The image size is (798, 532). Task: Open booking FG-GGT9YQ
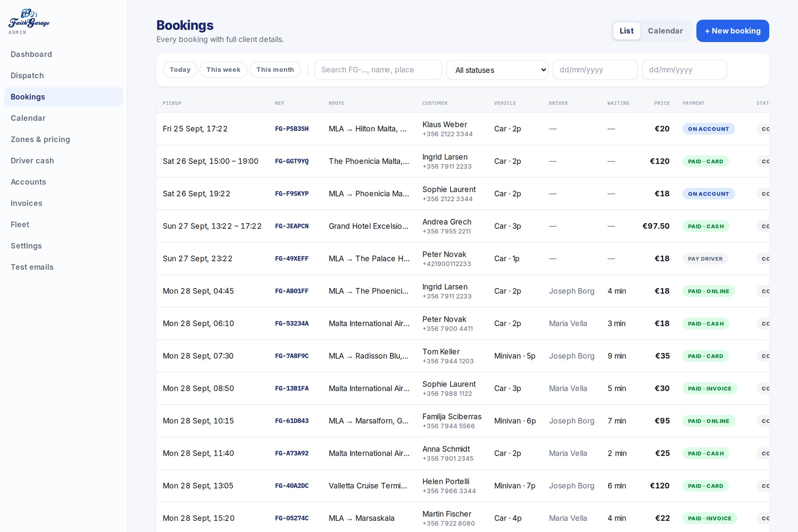tap(292, 161)
